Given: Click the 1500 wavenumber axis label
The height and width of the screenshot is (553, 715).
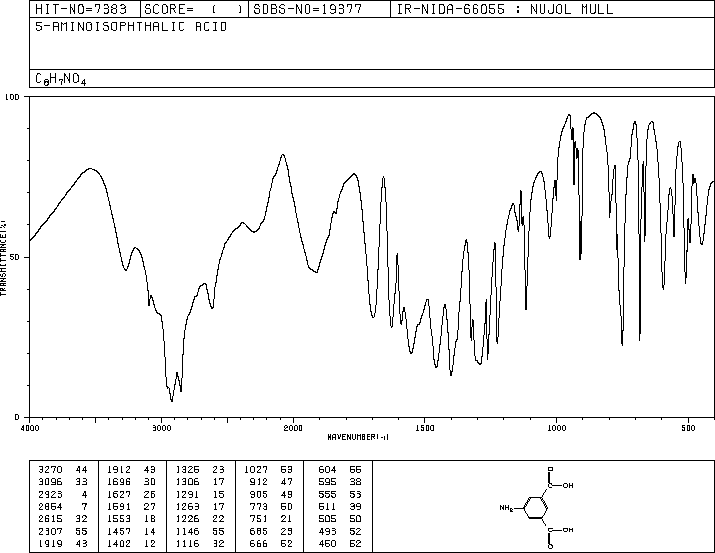Looking at the screenshot, I should (x=425, y=428).
